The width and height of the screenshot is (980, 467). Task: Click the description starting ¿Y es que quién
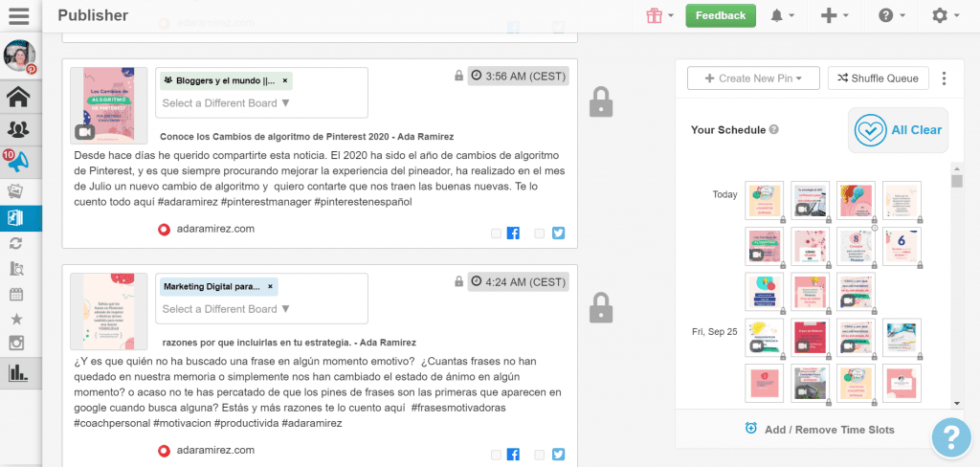[x=318, y=392]
